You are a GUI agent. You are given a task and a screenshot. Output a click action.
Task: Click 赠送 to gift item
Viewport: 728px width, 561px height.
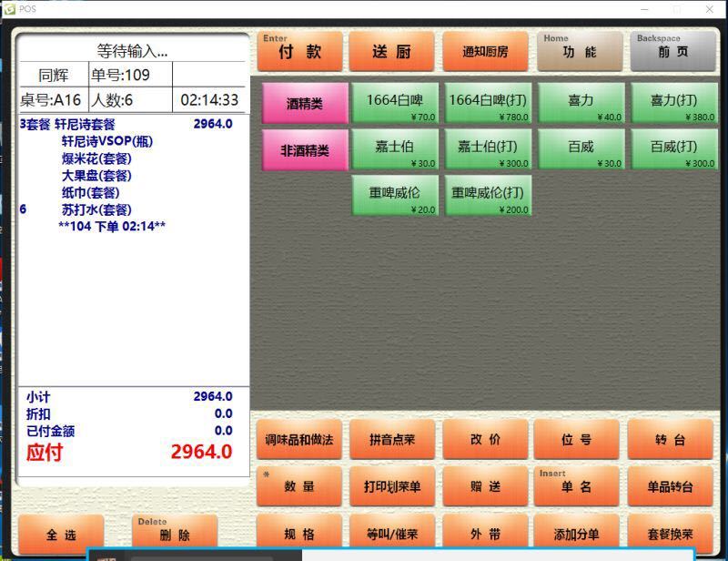485,486
